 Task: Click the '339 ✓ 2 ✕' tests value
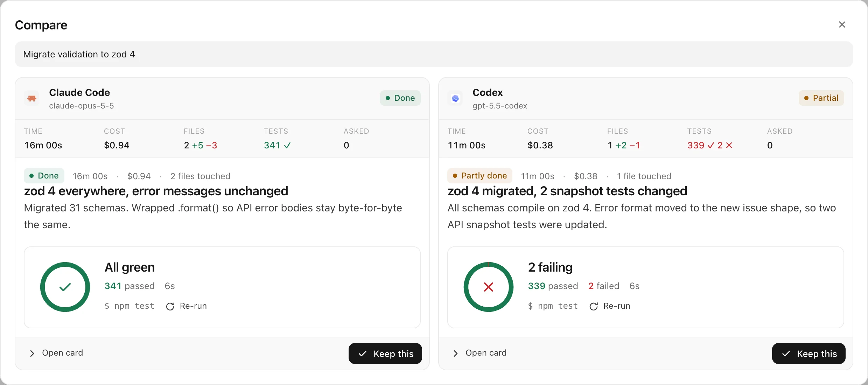[x=710, y=145]
